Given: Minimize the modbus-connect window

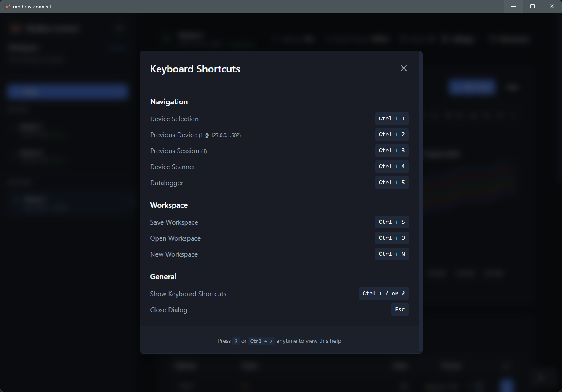Looking at the screenshot, I should (513, 6).
